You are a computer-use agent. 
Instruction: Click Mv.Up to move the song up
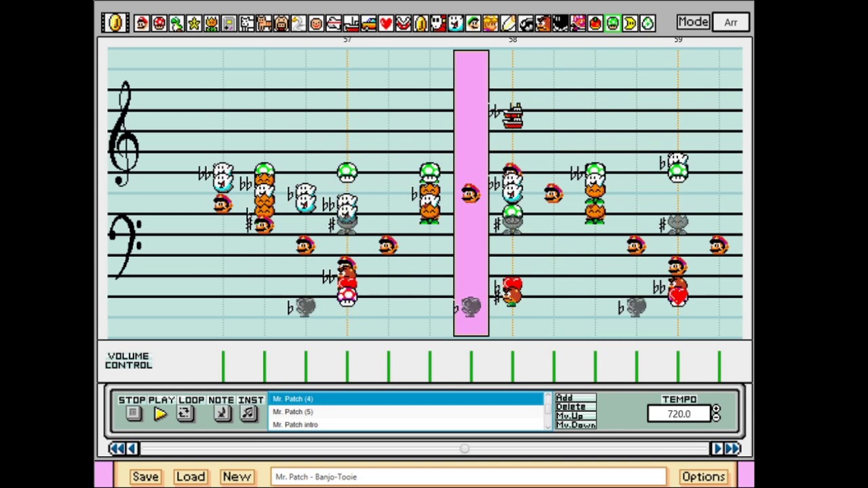[x=576, y=415]
